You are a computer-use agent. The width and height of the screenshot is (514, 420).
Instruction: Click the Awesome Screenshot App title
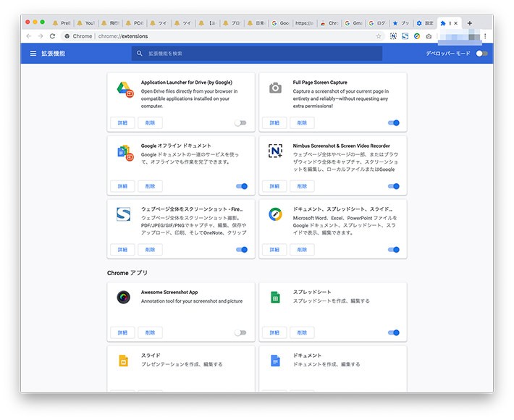click(169, 292)
